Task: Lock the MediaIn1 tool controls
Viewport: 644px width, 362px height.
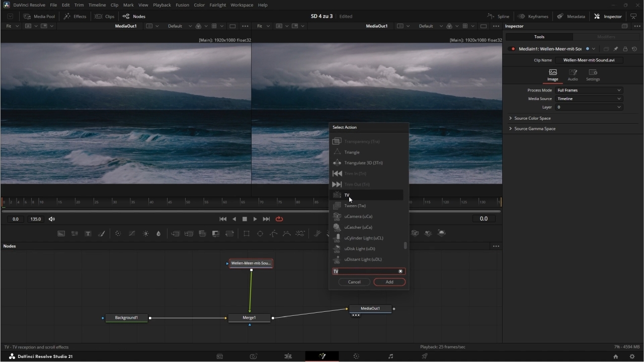Action: [x=625, y=49]
